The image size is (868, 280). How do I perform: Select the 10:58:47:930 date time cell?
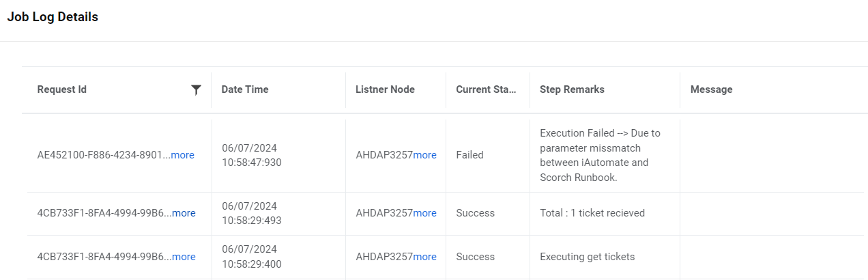pyautogui.click(x=251, y=155)
